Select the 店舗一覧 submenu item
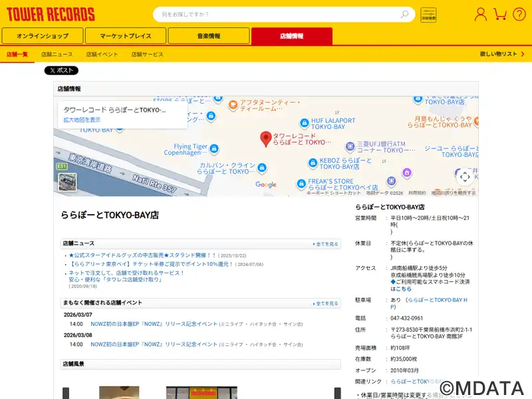Viewport: 532px width, 399px height. click(x=17, y=55)
